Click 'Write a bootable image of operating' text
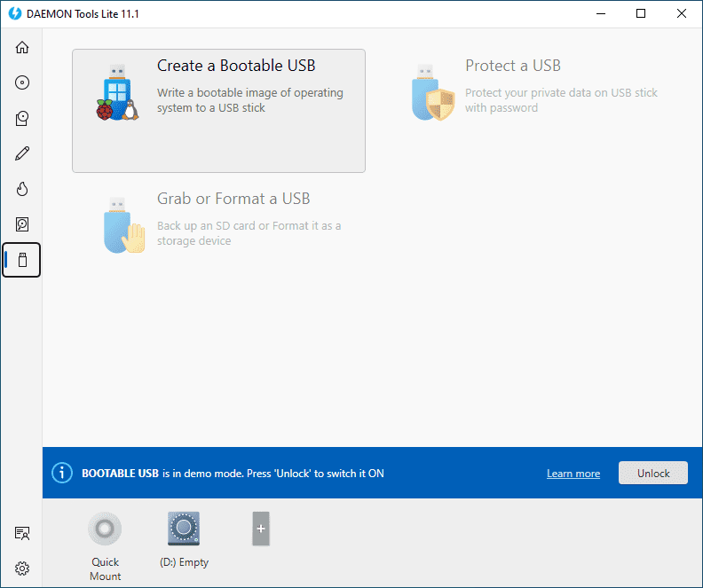Image resolution: width=703 pixels, height=588 pixels. tap(250, 93)
